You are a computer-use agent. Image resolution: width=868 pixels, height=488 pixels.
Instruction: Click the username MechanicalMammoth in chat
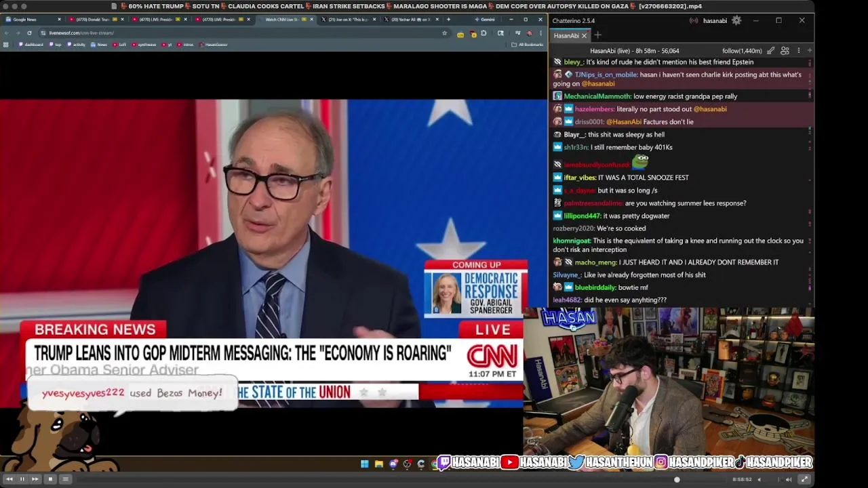[x=597, y=96]
